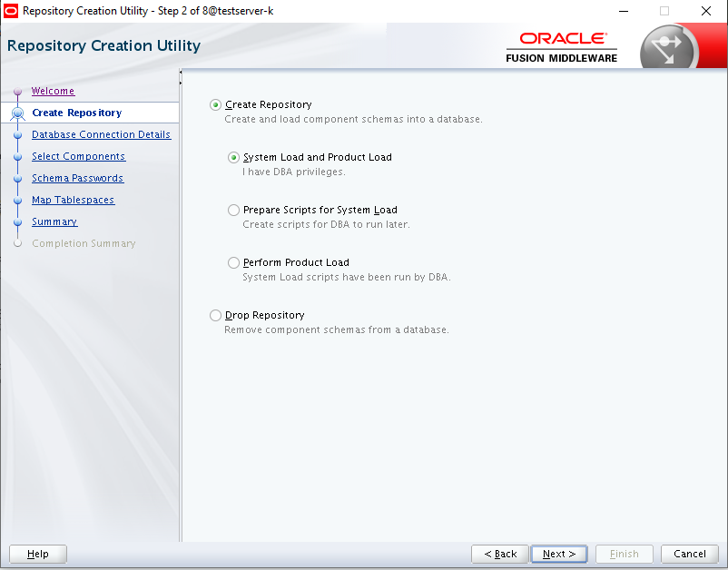Click the round utility emblem in header

(x=668, y=48)
